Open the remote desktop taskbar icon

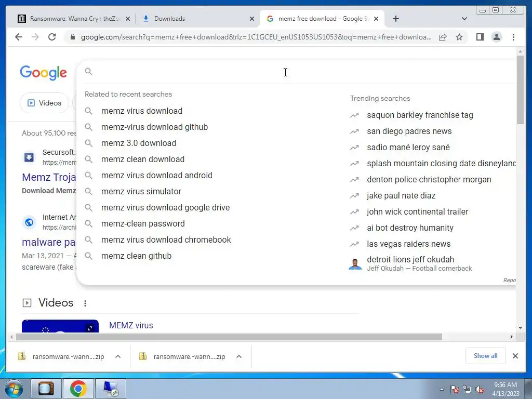point(111,389)
